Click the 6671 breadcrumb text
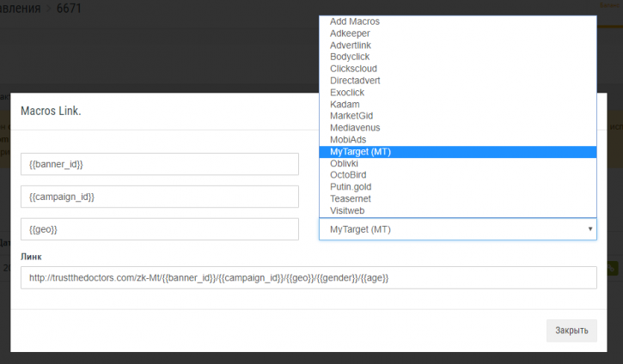 pos(69,8)
